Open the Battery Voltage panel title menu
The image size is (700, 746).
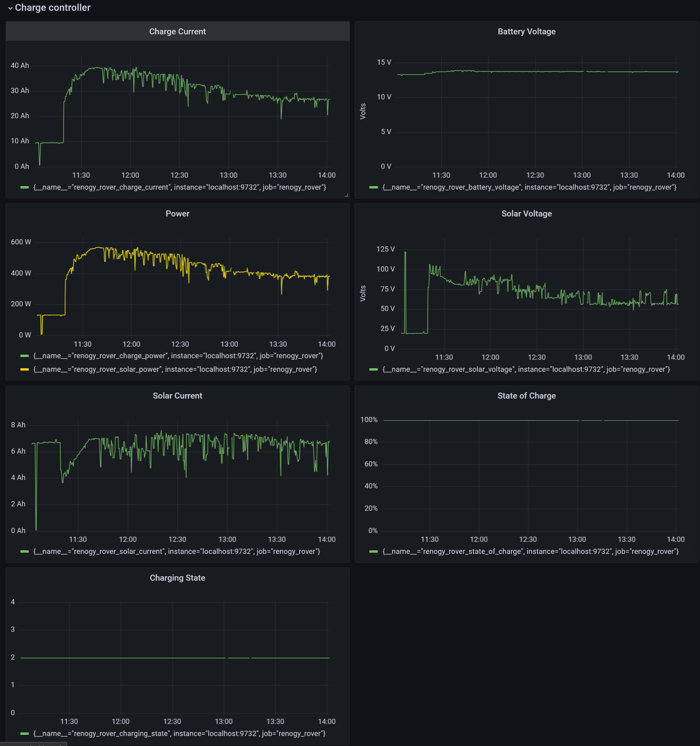coord(526,32)
